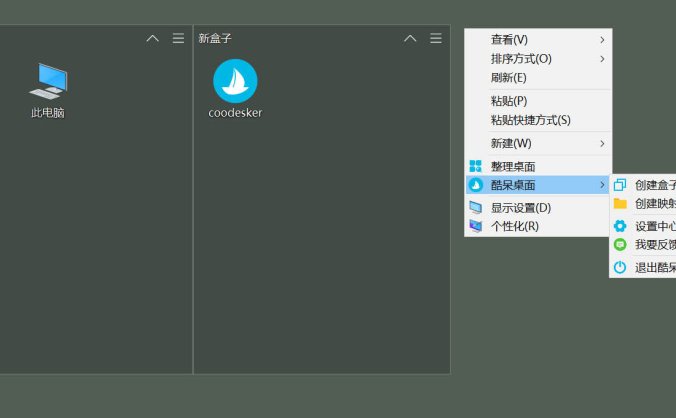Click the 显示设置 monitor icon
The width and height of the screenshot is (676, 418).
coord(476,207)
